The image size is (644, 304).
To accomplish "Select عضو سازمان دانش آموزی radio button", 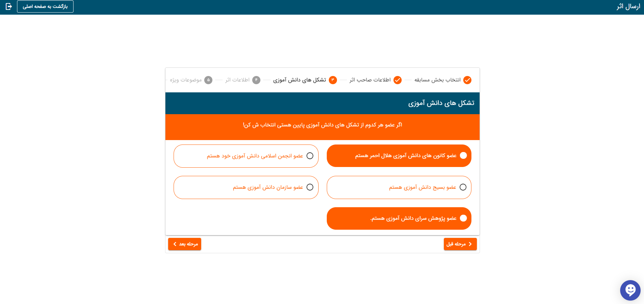I will click(310, 187).
